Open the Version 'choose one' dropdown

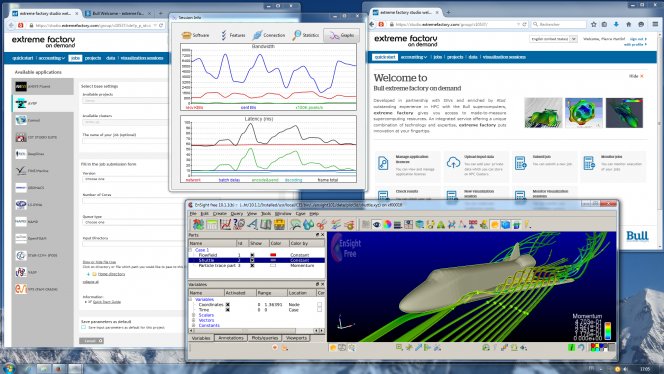(125, 179)
